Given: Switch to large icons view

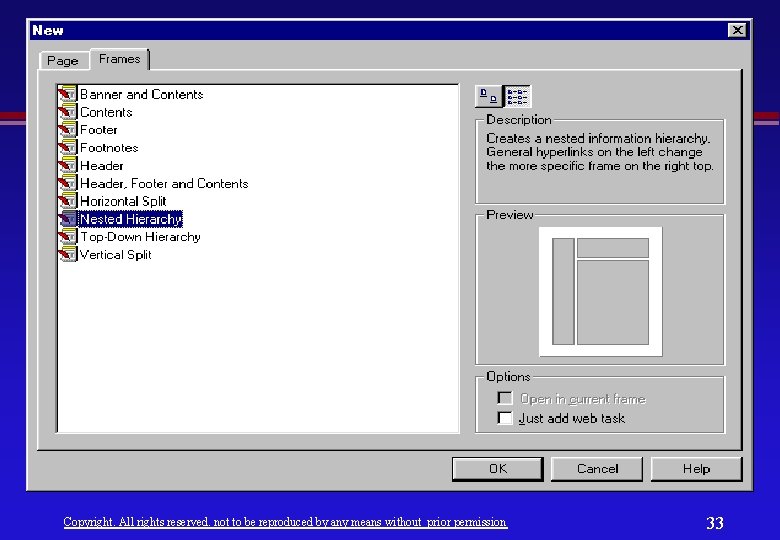Looking at the screenshot, I should (x=488, y=96).
